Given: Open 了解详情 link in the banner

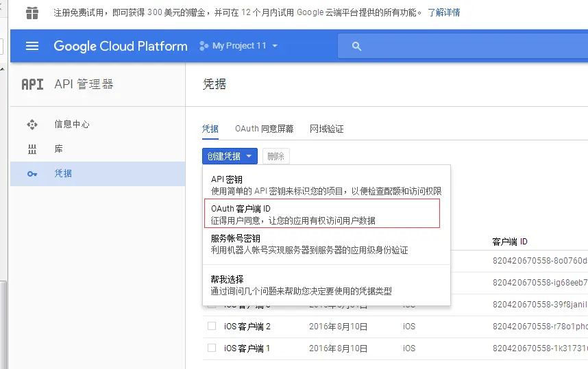Looking at the screenshot, I should click(444, 13).
